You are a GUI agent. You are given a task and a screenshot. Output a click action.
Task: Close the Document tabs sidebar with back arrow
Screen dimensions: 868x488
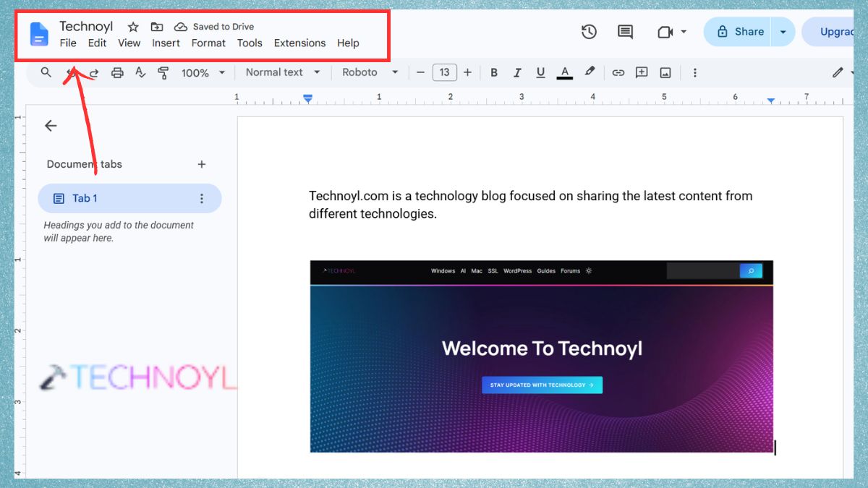coord(51,126)
